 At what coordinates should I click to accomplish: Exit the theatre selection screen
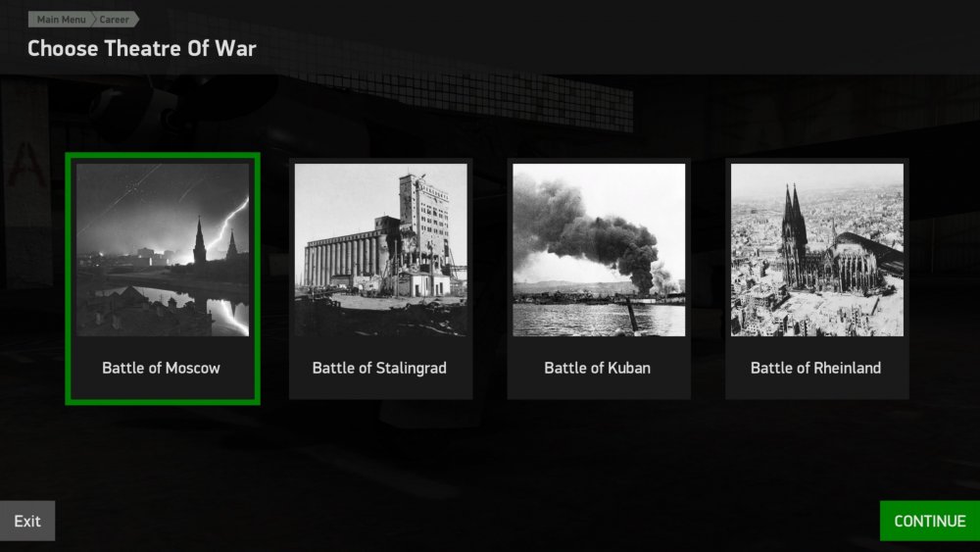click(x=27, y=521)
